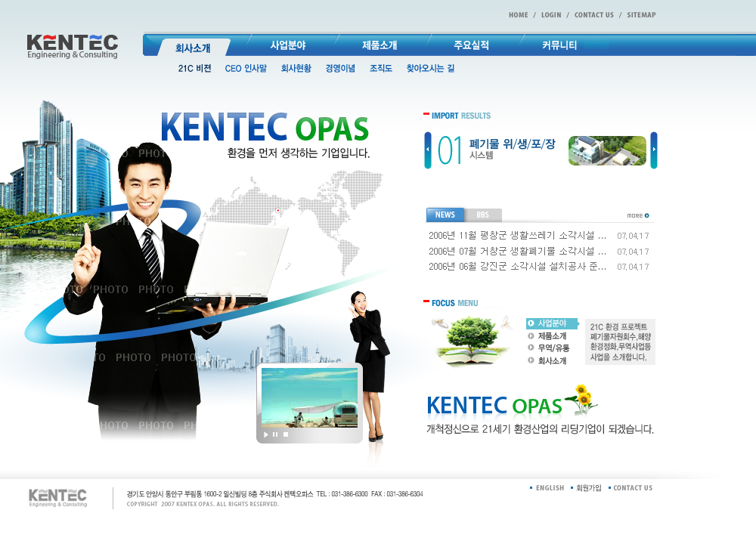Click the footer company address line
756x547 pixels.
(275, 494)
